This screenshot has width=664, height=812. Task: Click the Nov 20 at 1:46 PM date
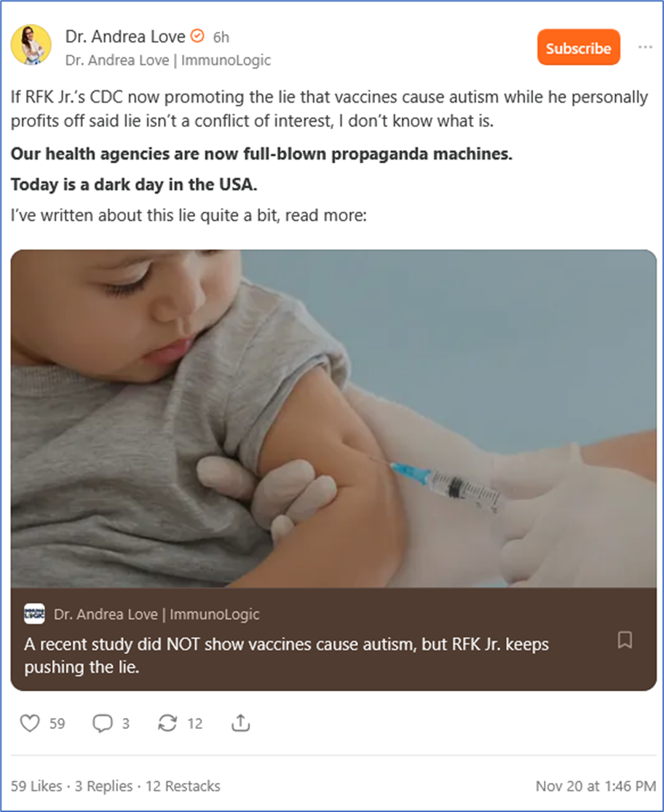[596, 787]
